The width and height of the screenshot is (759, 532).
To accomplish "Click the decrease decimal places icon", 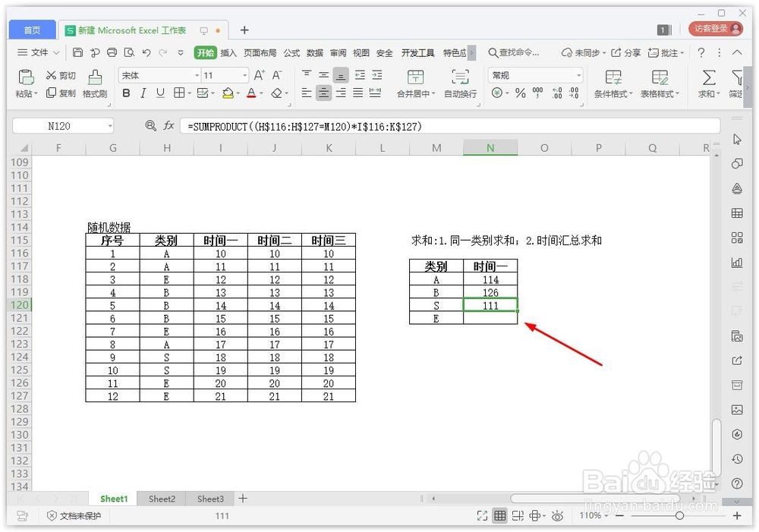I will tap(574, 93).
